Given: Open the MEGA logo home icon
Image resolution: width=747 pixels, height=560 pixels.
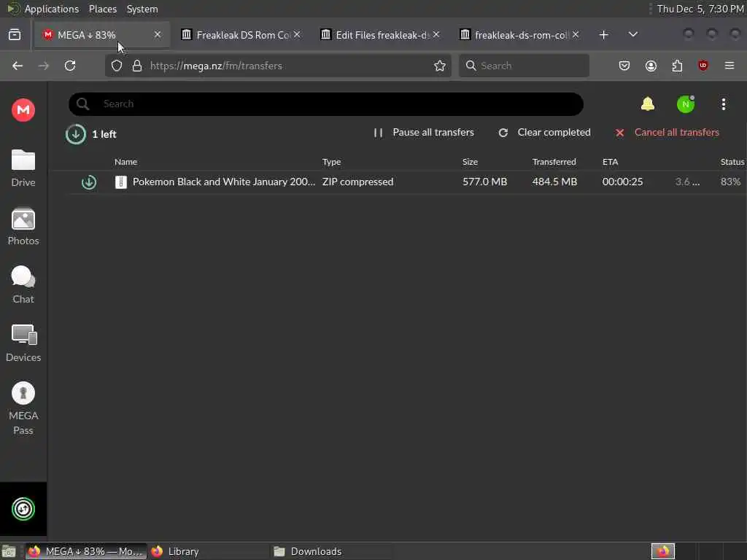Looking at the screenshot, I should 23,110.
